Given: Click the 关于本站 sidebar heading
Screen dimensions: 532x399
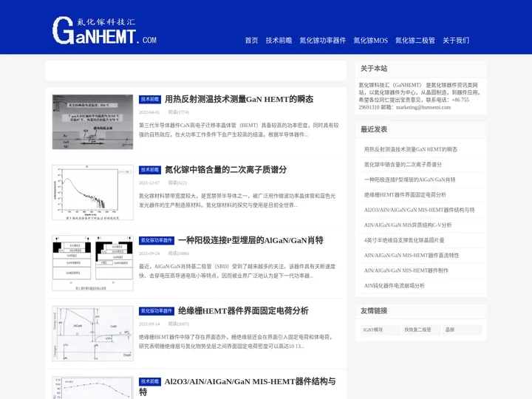Looking at the screenshot, I should coord(374,69).
